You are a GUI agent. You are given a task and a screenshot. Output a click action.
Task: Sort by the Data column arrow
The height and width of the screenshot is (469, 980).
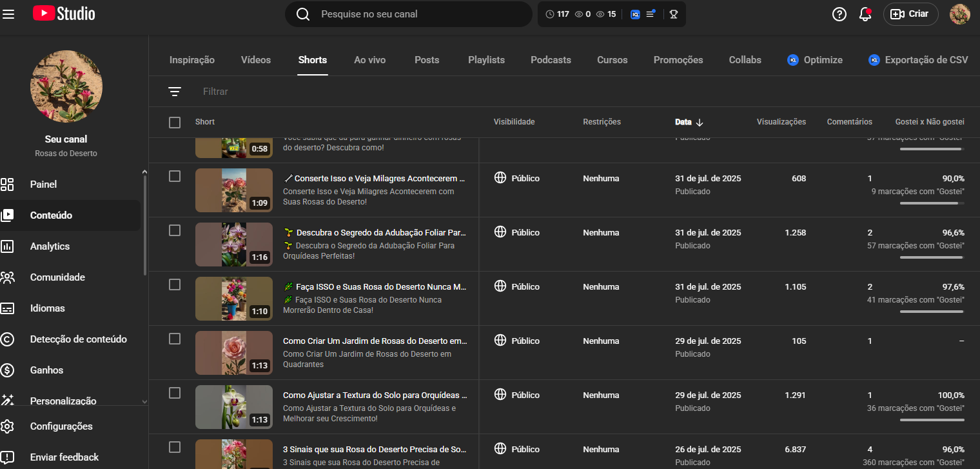[700, 123]
